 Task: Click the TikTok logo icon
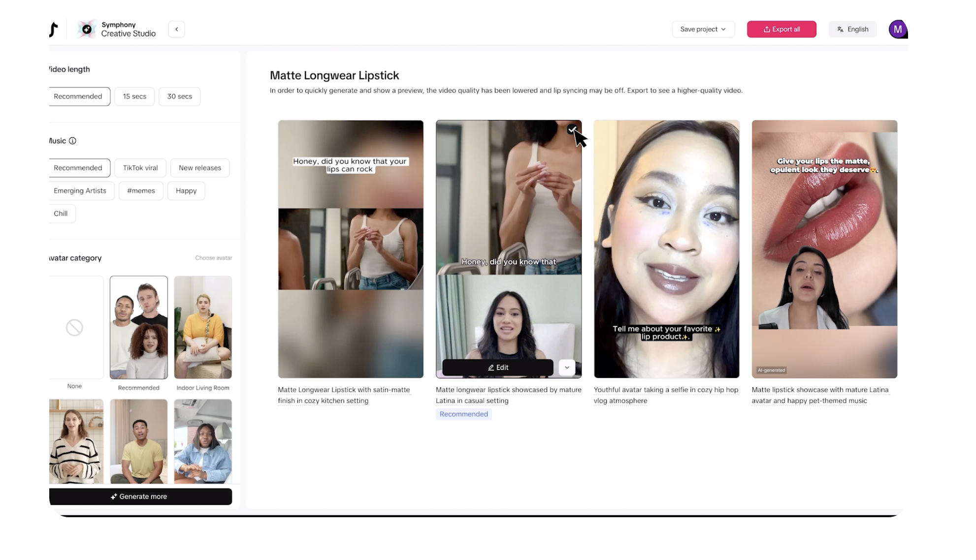click(54, 30)
